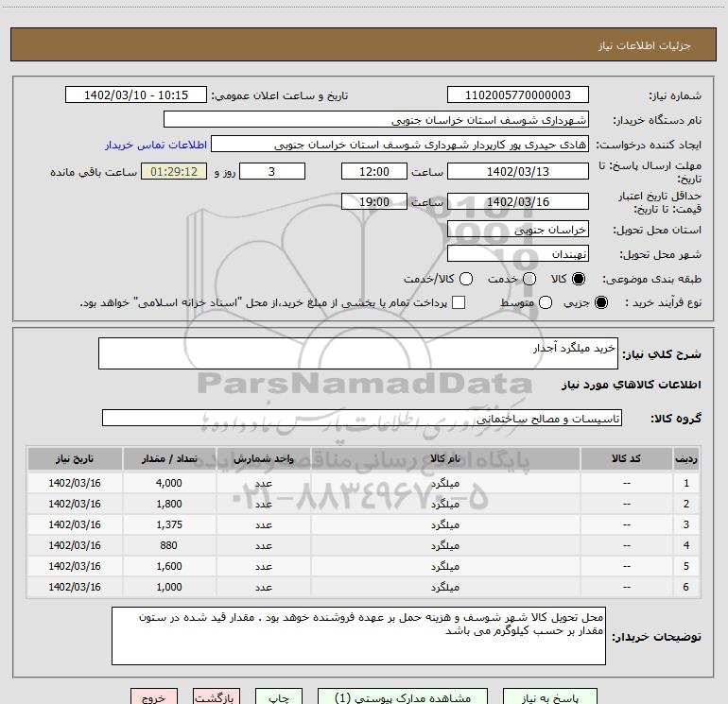Click date 1402/03/16 in row 2
Screen dimensions: 728x704
point(75,504)
